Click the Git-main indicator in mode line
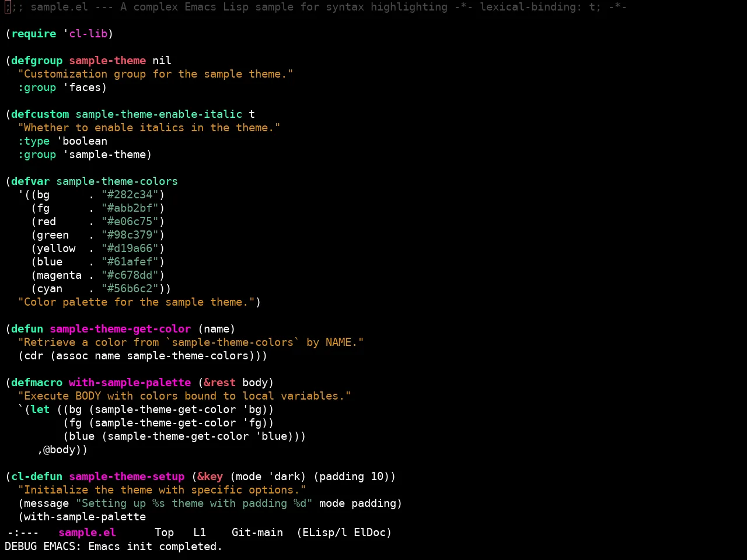The height and width of the screenshot is (560, 747). (257, 533)
